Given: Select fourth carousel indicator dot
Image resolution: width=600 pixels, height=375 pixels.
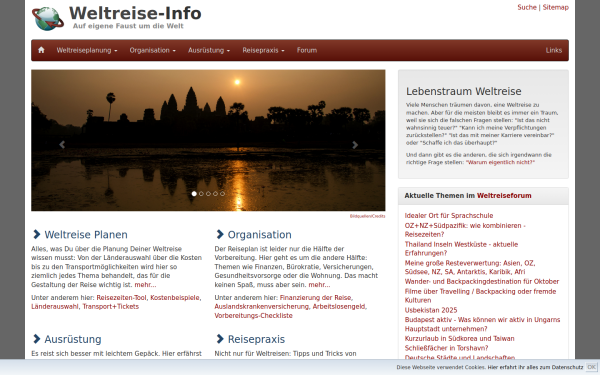Looking at the screenshot, I should [215, 194].
